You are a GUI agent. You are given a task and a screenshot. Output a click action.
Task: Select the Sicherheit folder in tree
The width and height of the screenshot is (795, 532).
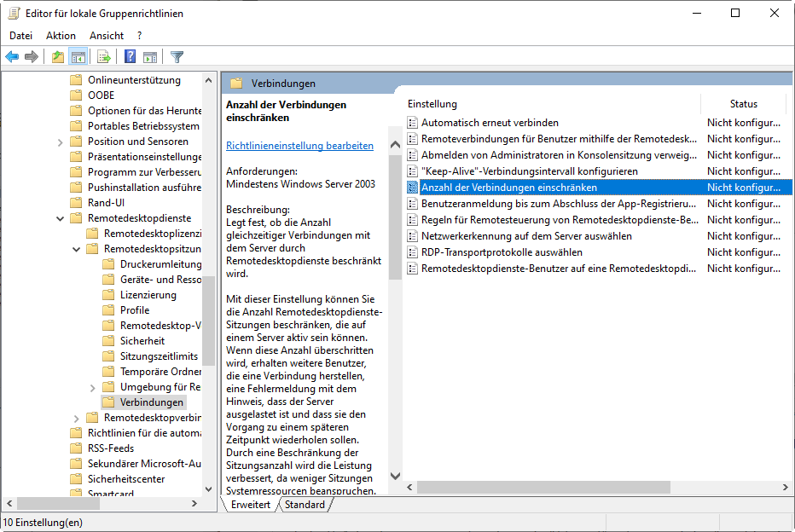point(142,341)
